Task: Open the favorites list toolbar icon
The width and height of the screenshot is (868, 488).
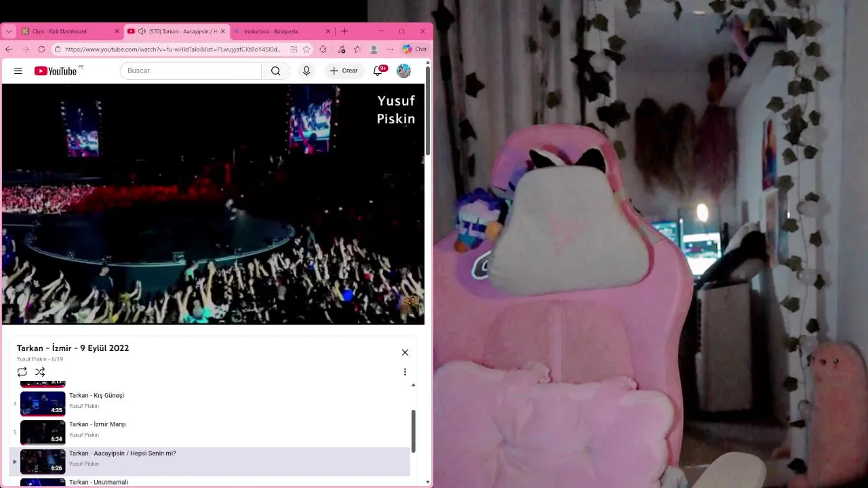Action: pos(357,49)
